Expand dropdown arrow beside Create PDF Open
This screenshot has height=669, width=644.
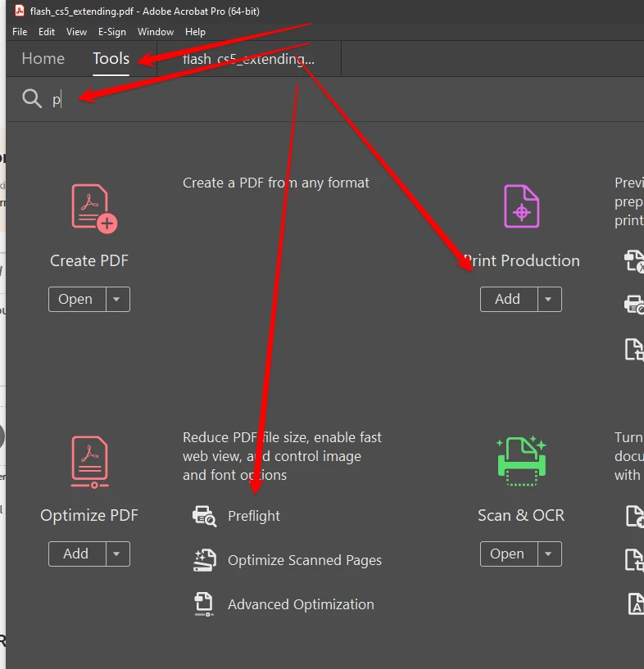[x=117, y=299]
